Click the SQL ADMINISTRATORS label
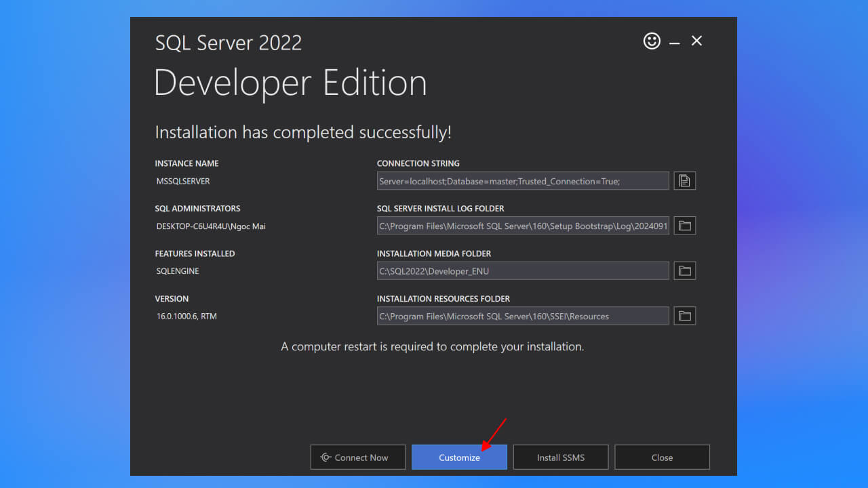This screenshot has height=488, width=868. coord(197,209)
